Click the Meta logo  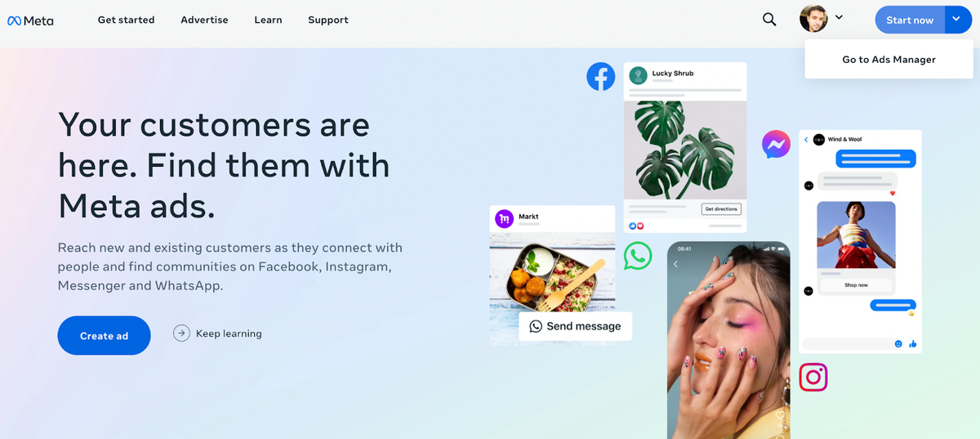coord(30,20)
